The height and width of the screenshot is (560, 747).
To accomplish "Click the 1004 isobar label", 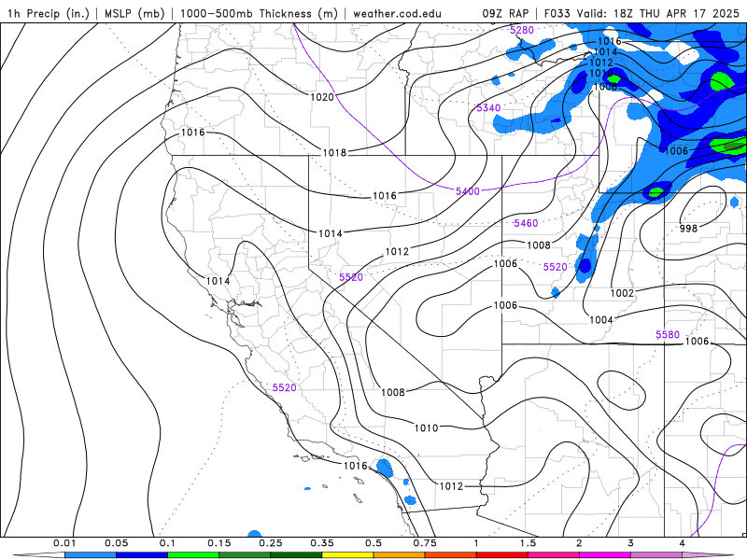I will 601,319.
